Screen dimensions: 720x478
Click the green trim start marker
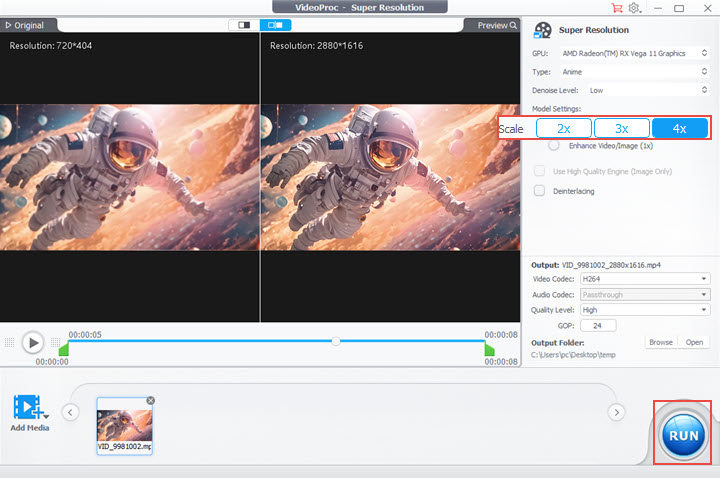[64, 349]
